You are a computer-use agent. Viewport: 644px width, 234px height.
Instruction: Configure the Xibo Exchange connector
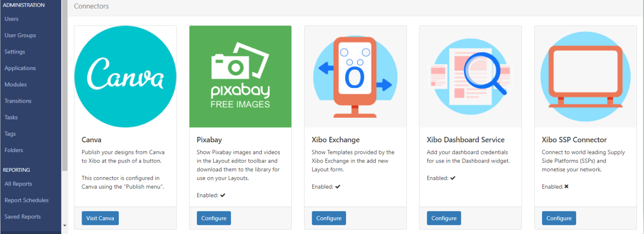point(329,218)
